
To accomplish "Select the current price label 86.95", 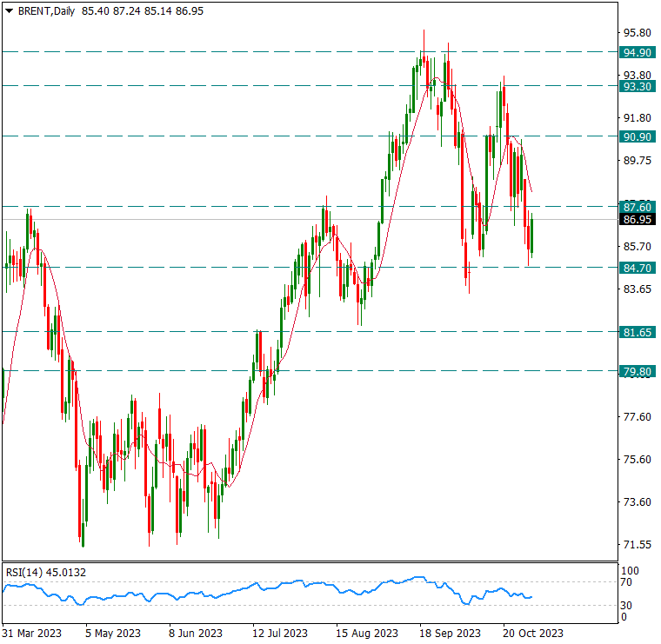I will (x=638, y=219).
